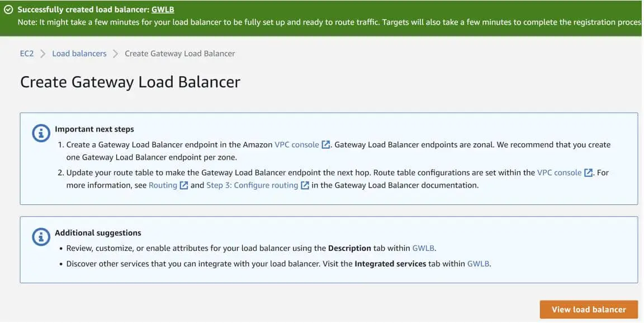Click the View load balancer button
The height and width of the screenshot is (323, 644).
tap(589, 310)
